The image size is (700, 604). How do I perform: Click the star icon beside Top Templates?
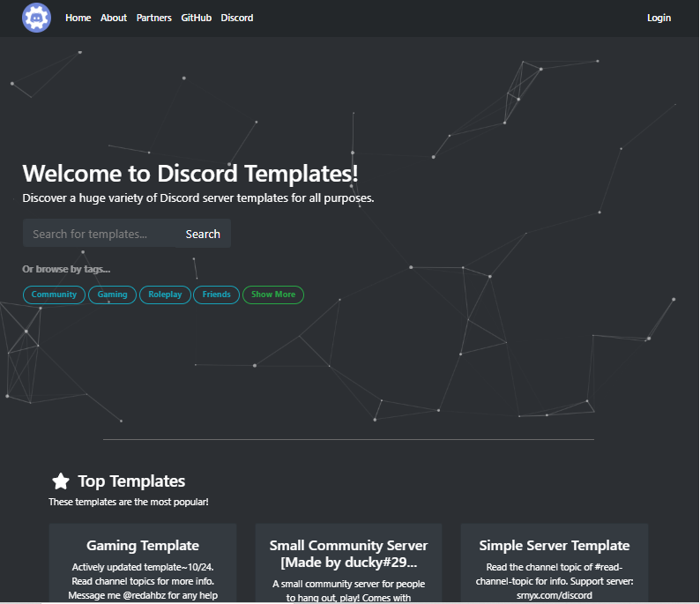click(x=61, y=481)
